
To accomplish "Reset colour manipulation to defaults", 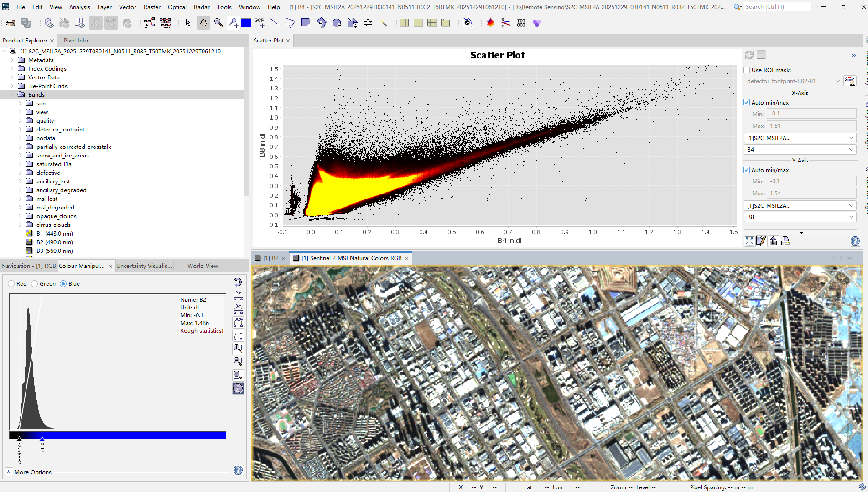I will tap(238, 283).
